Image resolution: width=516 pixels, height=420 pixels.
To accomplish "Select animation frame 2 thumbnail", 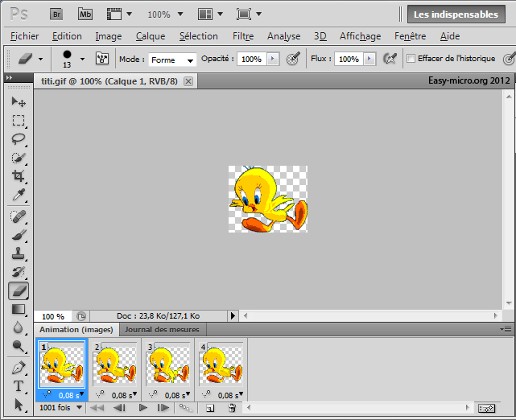I will click(x=115, y=364).
